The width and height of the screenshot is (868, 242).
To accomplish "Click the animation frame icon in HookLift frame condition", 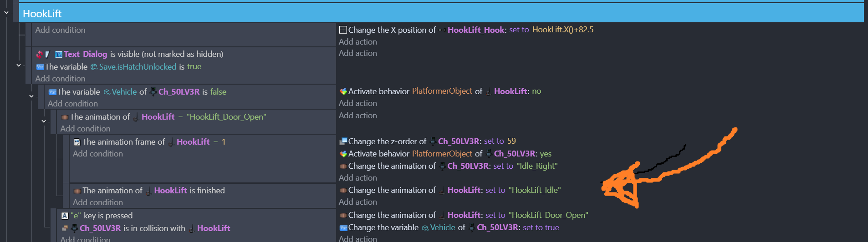I will coord(77,142).
